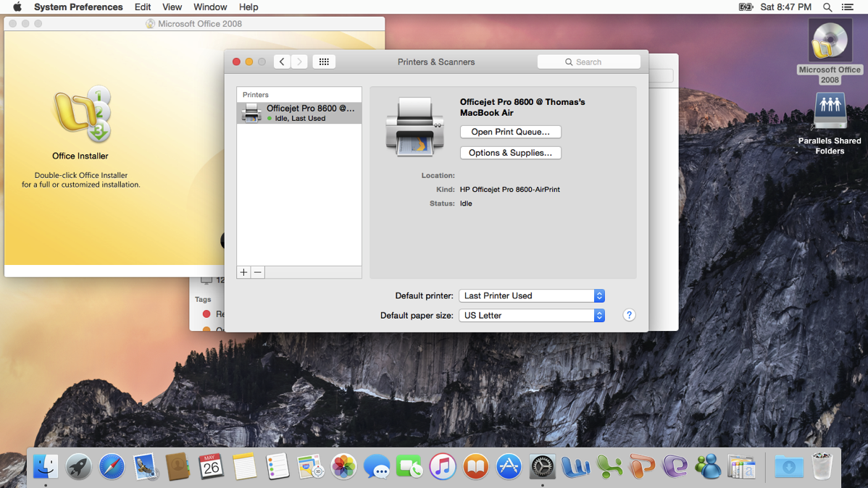Open Spotlight search magnifier icon

pyautogui.click(x=827, y=7)
